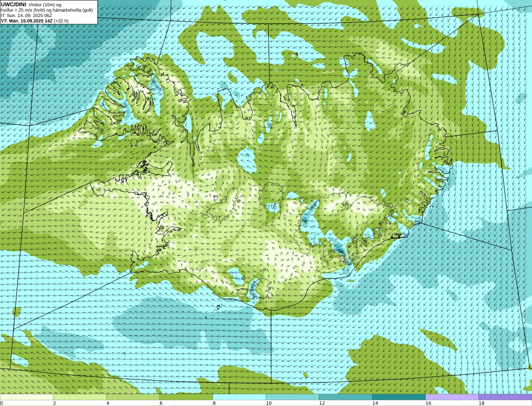Click the 'IT: Sun. 14. 09. 2025 06Z' line

point(26,15)
